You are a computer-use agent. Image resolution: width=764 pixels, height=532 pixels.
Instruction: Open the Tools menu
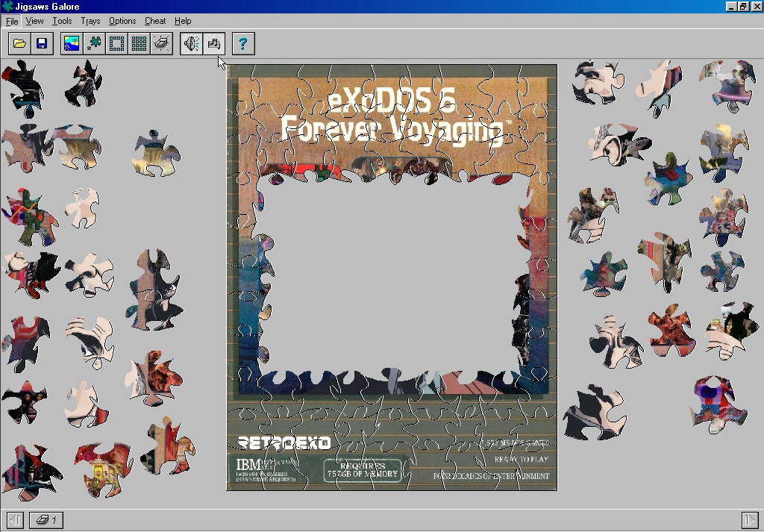(62, 21)
